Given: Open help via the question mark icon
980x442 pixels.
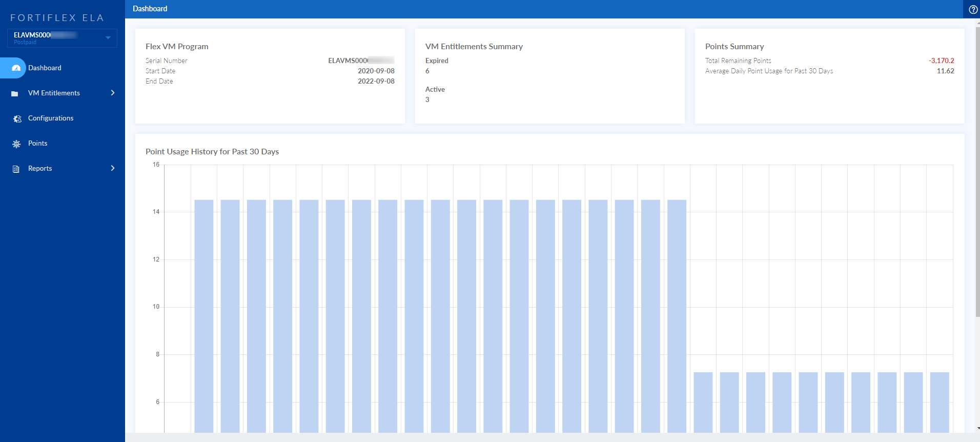Looking at the screenshot, I should tap(973, 9).
